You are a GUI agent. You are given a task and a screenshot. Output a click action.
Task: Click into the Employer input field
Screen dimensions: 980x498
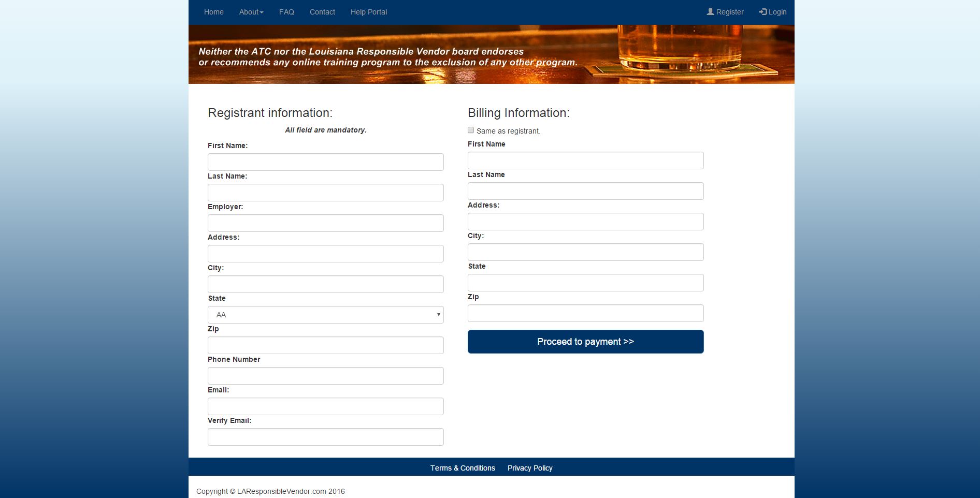pyautogui.click(x=325, y=223)
